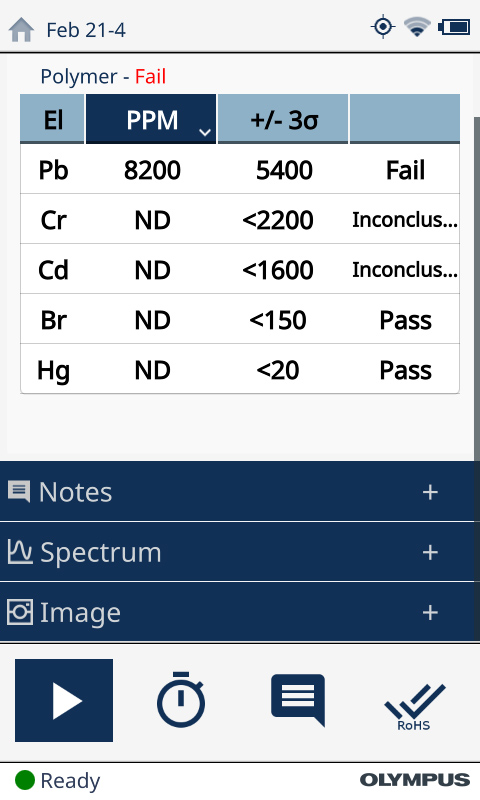Open the PPM units dropdown

tap(151, 119)
